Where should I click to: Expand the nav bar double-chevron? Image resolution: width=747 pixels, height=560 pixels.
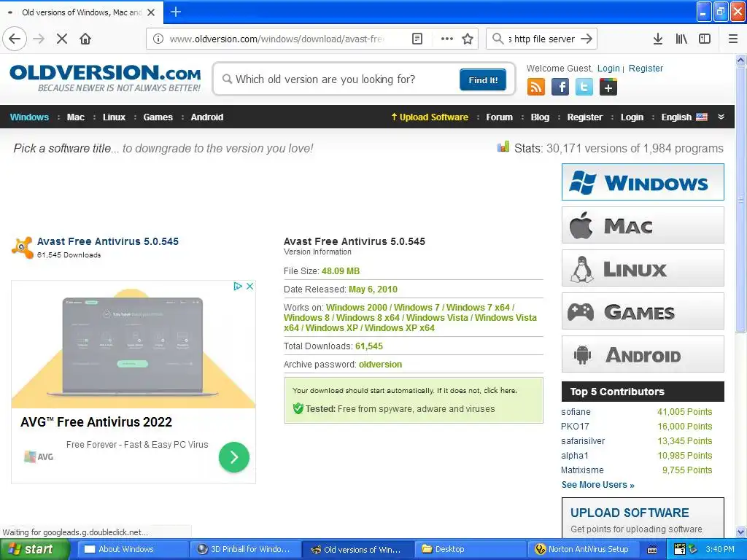pos(721,117)
